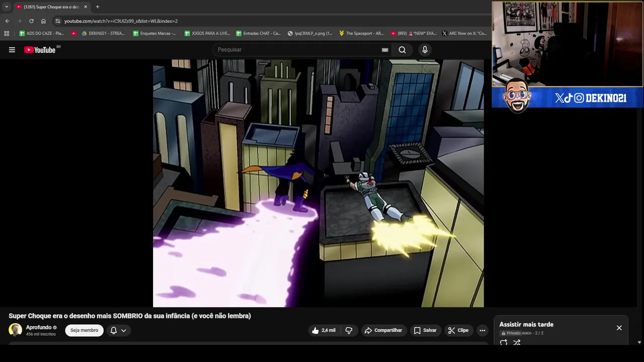Screen dimensions: 644x362
Task: Open the on-screen keyboard in search box
Action: click(x=385, y=50)
